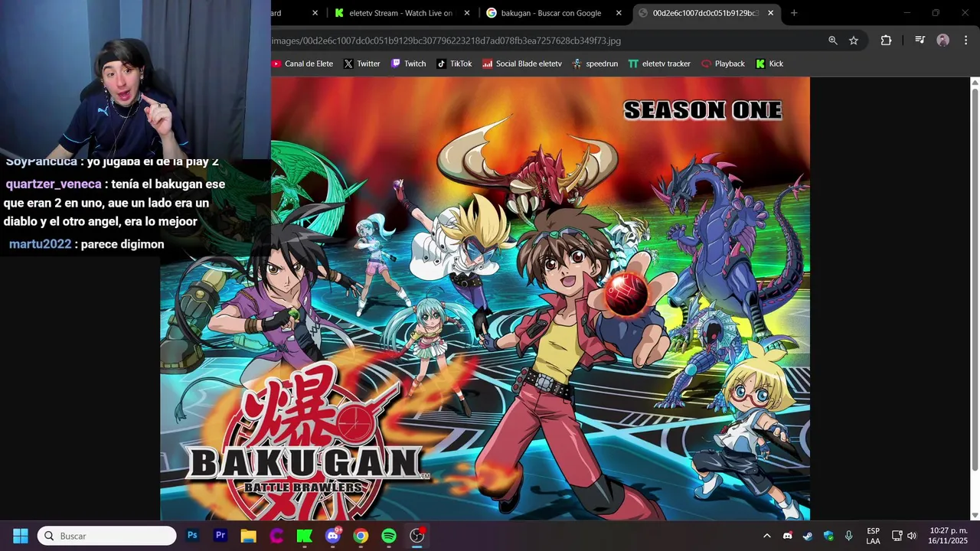This screenshot has width=980, height=551.
Task: Click the Discord system tray icon
Action: coord(787,536)
